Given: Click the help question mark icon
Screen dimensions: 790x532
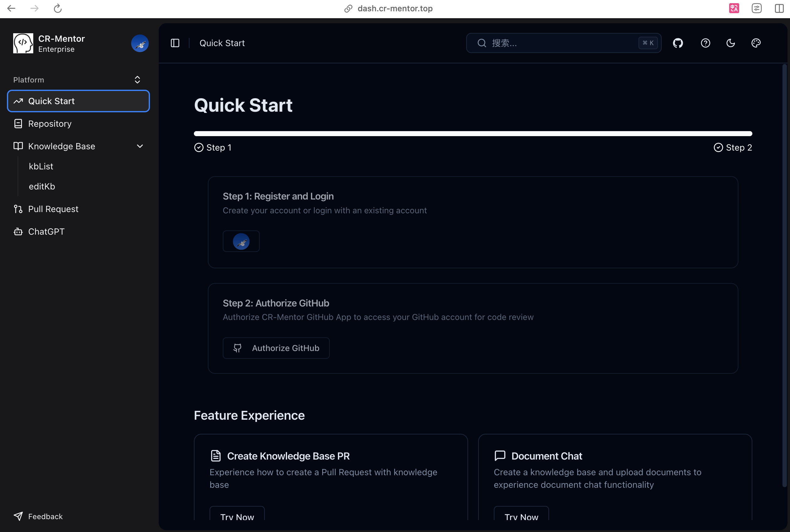Looking at the screenshot, I should [705, 43].
